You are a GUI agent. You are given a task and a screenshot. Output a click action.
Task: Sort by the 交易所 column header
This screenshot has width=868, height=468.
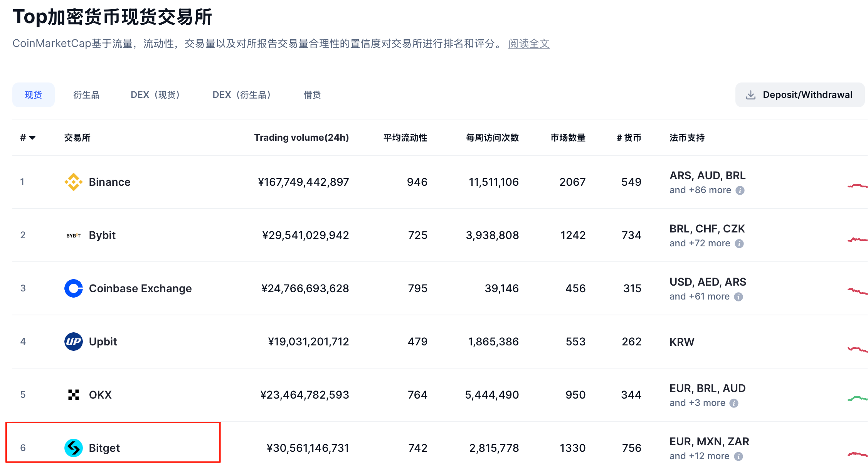[x=77, y=138]
